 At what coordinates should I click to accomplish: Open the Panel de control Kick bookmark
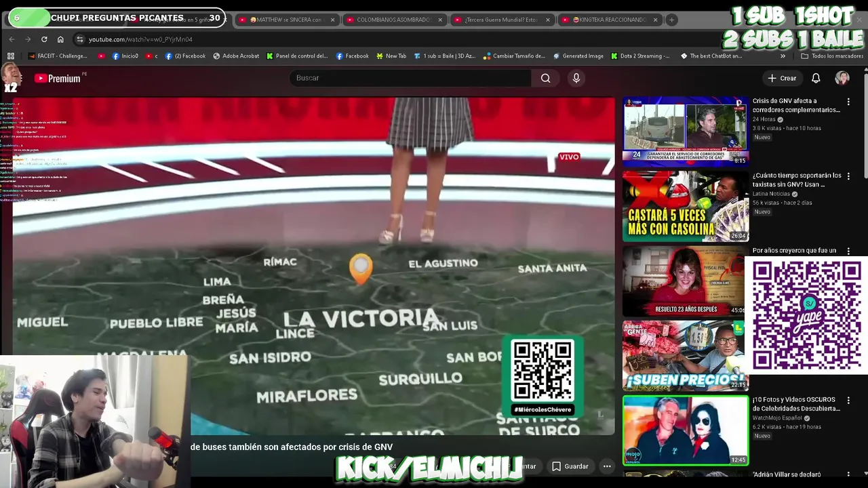[297, 56]
